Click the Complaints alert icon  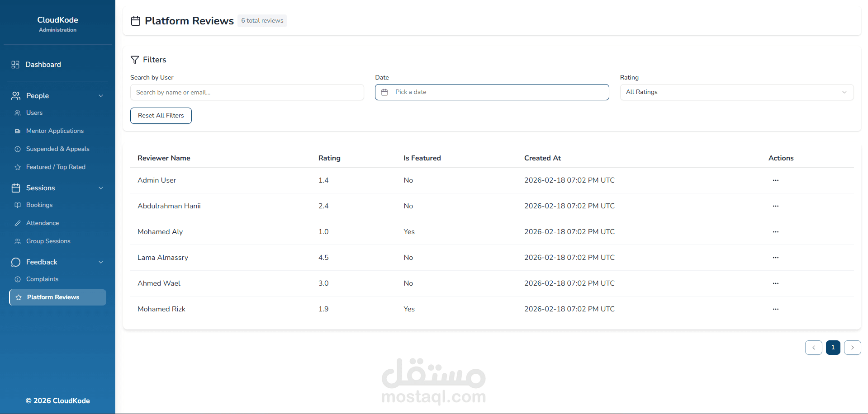point(18,279)
